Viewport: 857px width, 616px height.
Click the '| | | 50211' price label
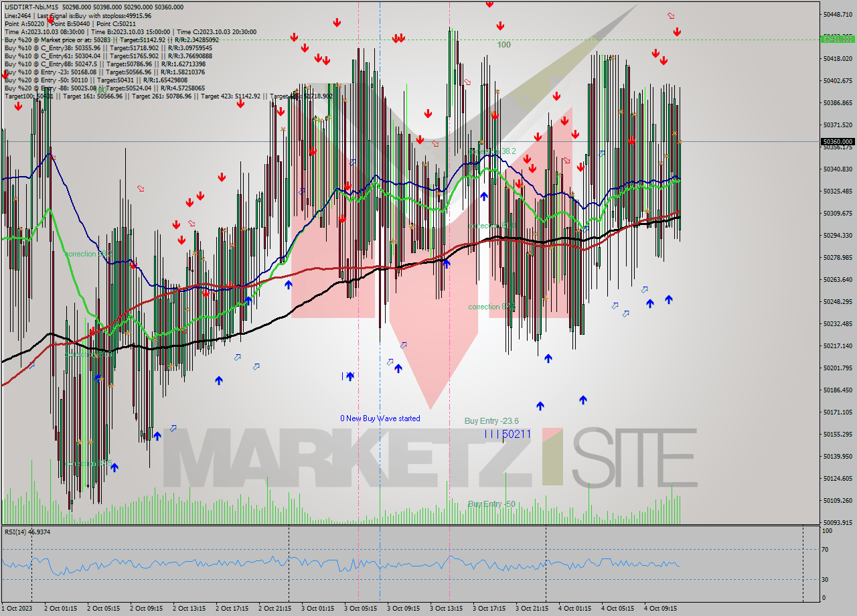(x=508, y=434)
